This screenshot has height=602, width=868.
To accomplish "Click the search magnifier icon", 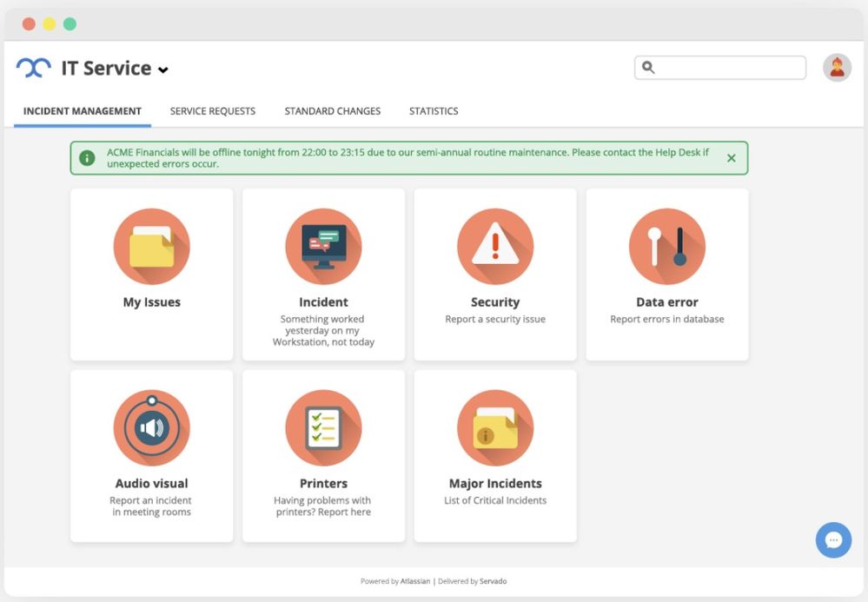I will click(648, 68).
